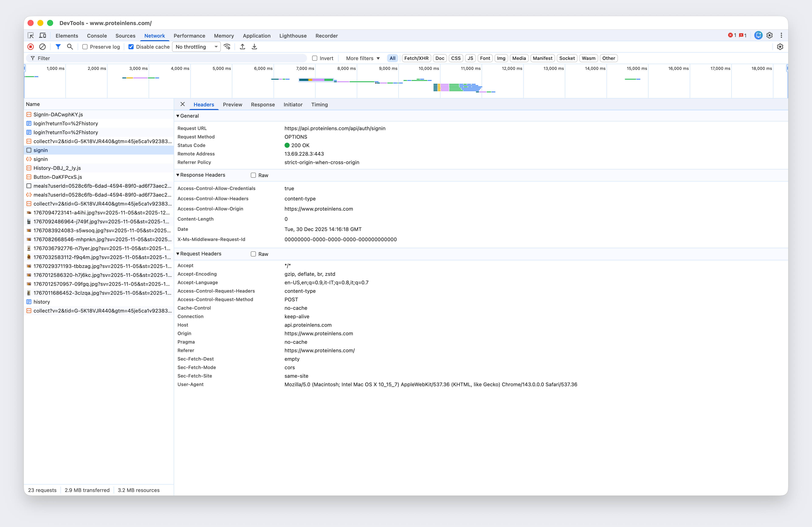Clear the network request list
Image resolution: width=812 pixels, height=527 pixels.
tap(43, 47)
